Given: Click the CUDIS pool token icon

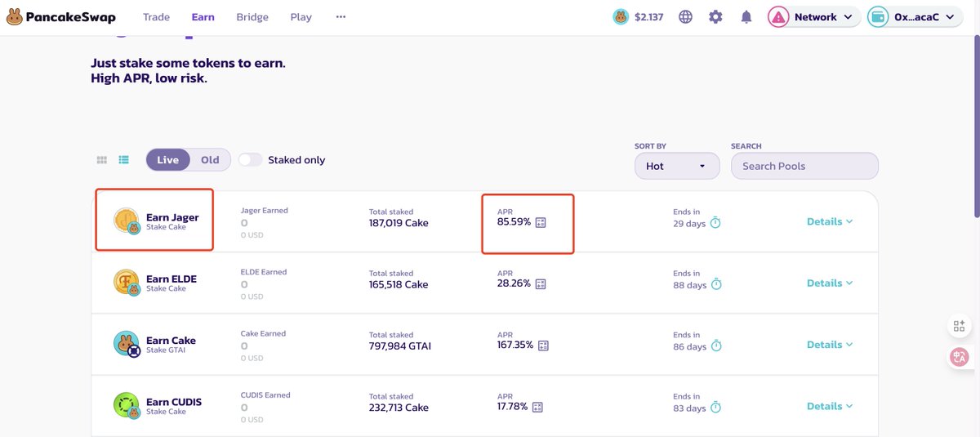Looking at the screenshot, I should pyautogui.click(x=127, y=406).
